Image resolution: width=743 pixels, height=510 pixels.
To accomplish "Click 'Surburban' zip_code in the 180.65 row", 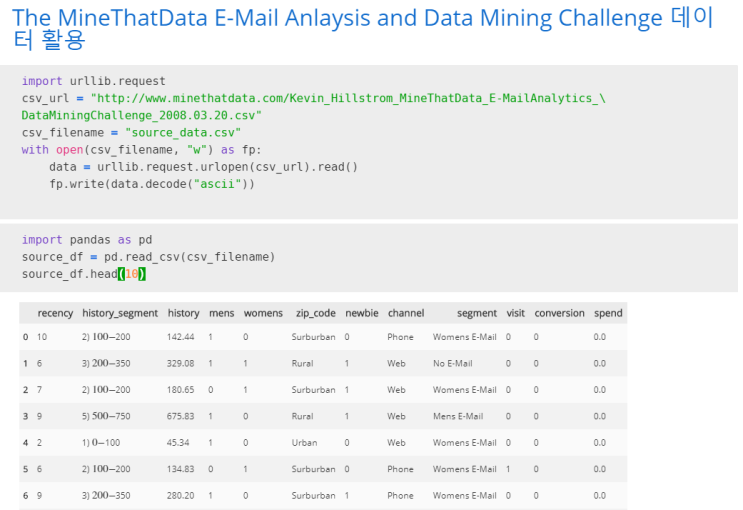I will pyautogui.click(x=313, y=390).
